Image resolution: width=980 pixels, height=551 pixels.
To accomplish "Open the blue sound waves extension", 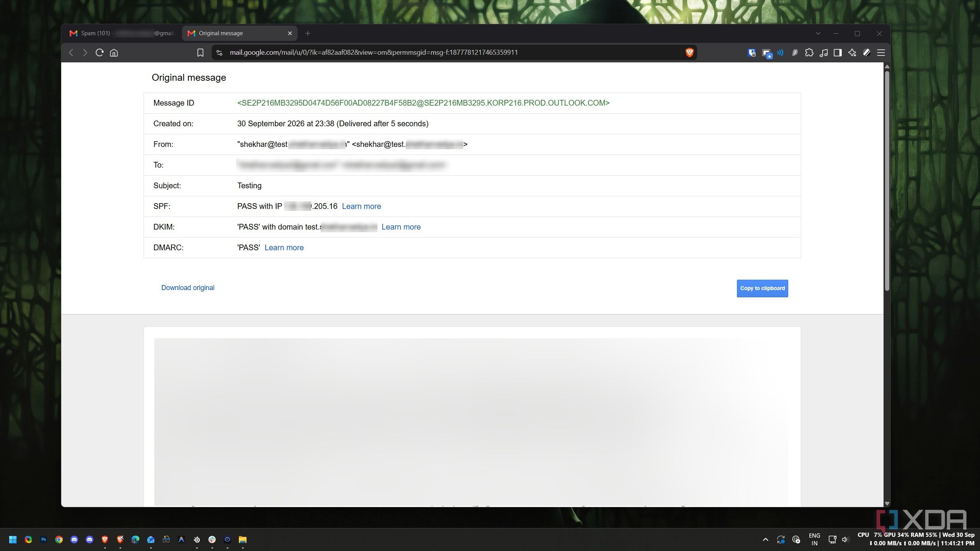I will click(x=780, y=52).
